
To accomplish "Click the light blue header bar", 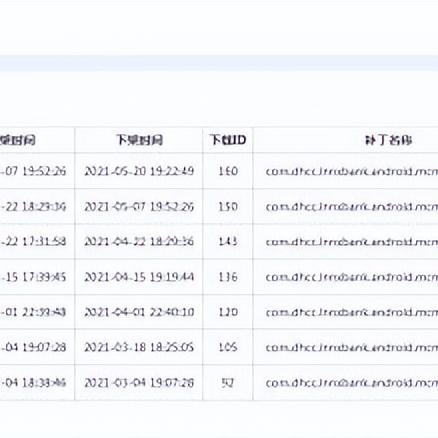I will click(x=219, y=63).
